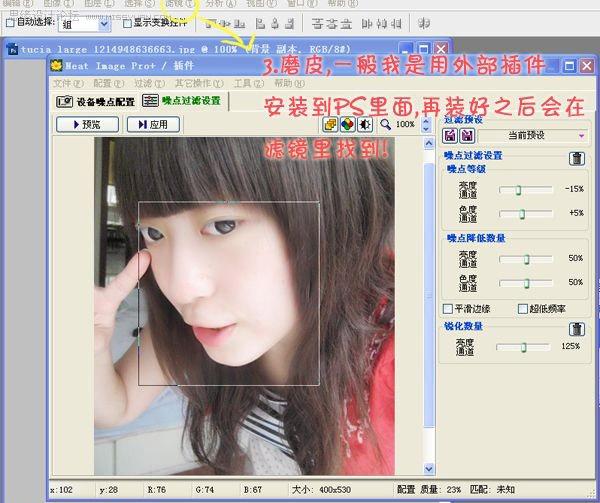Adjust the 锐化数量 亮度通道 slider
The width and height of the screenshot is (600, 503).
point(523,347)
